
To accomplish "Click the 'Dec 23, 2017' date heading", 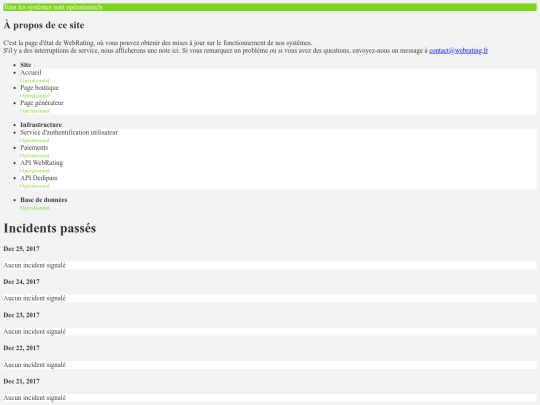I will point(21,315).
